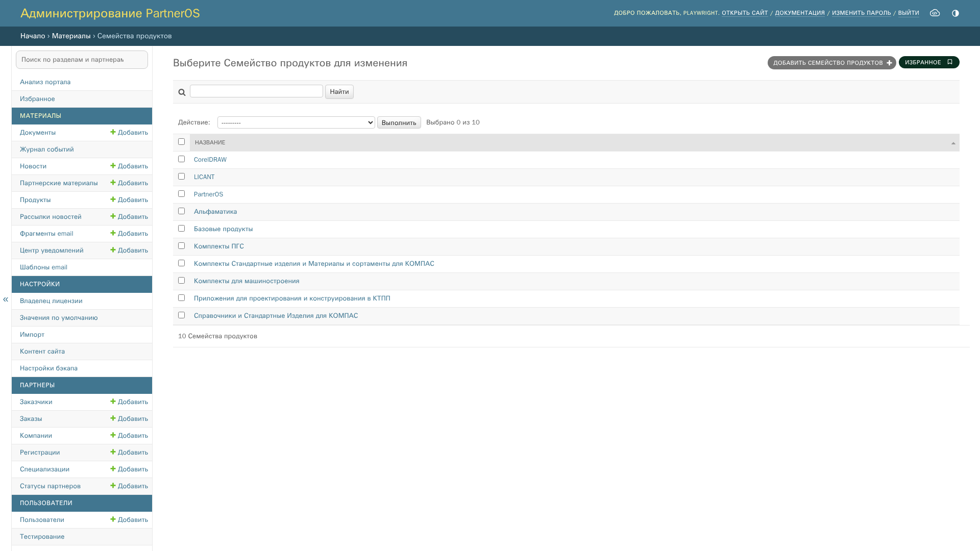Viewport: 980px width, 551px height.
Task: Click plus icon next to Новости
Action: pyautogui.click(x=113, y=166)
